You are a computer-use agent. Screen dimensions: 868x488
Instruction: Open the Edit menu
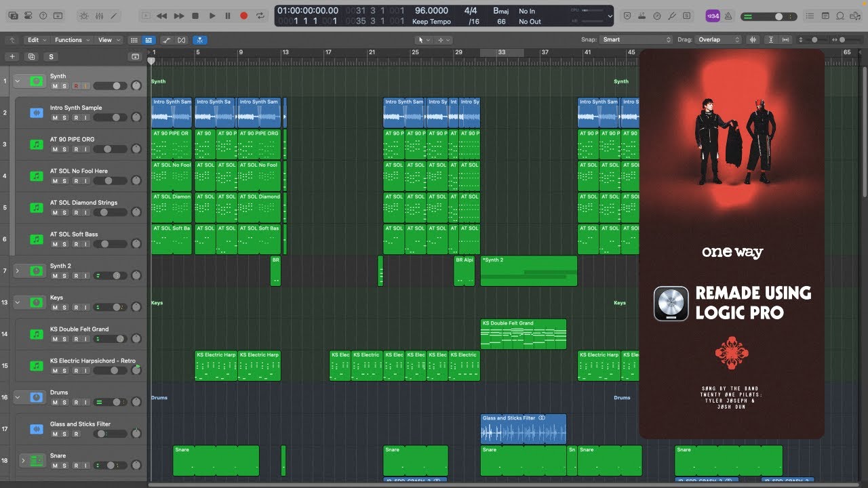pyautogui.click(x=37, y=40)
